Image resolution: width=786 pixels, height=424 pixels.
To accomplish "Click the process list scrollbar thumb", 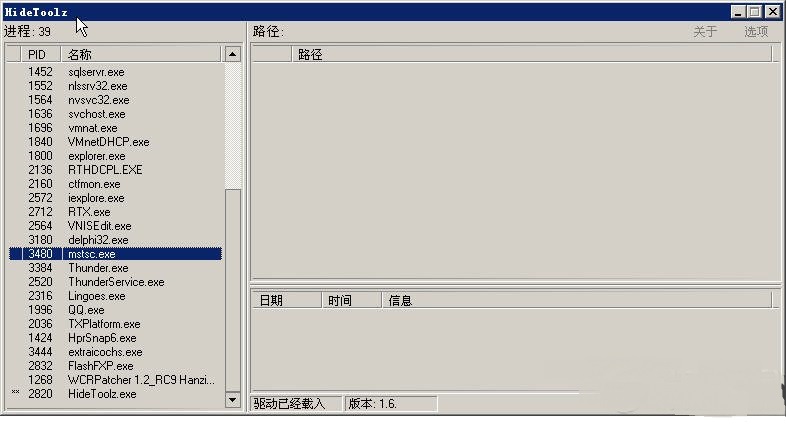I will click(x=233, y=290).
